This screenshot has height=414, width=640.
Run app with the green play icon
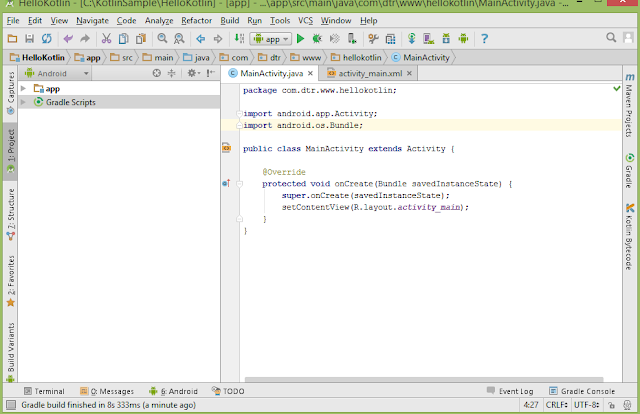tap(300, 39)
